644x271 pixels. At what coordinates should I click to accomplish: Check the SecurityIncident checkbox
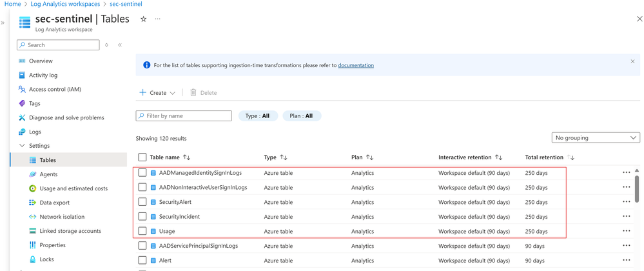142,216
